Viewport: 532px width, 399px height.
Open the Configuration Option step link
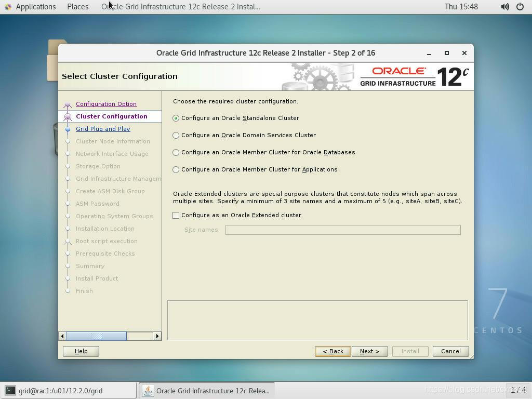coord(106,104)
